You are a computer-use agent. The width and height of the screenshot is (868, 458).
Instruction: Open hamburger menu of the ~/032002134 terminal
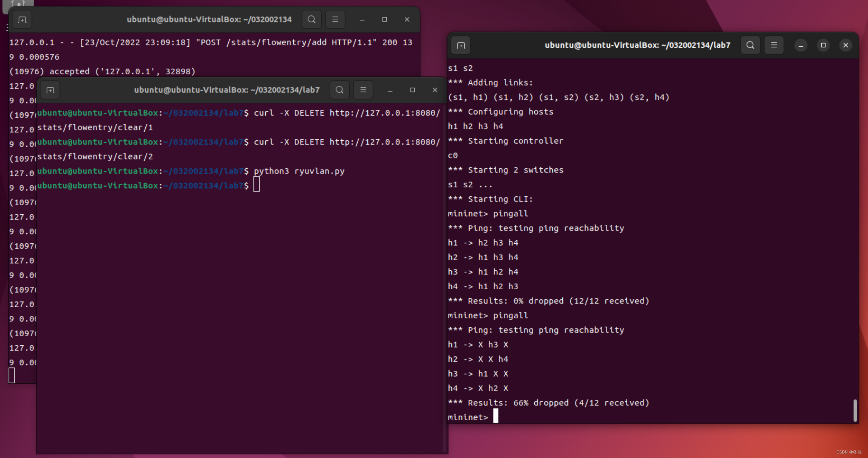point(335,19)
